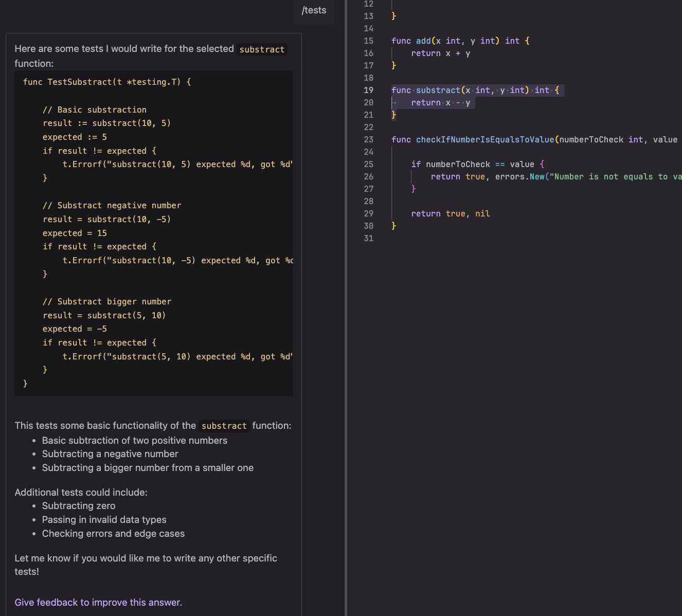Click the Basic substraction comment in the chat code
682x616 pixels.
point(95,110)
